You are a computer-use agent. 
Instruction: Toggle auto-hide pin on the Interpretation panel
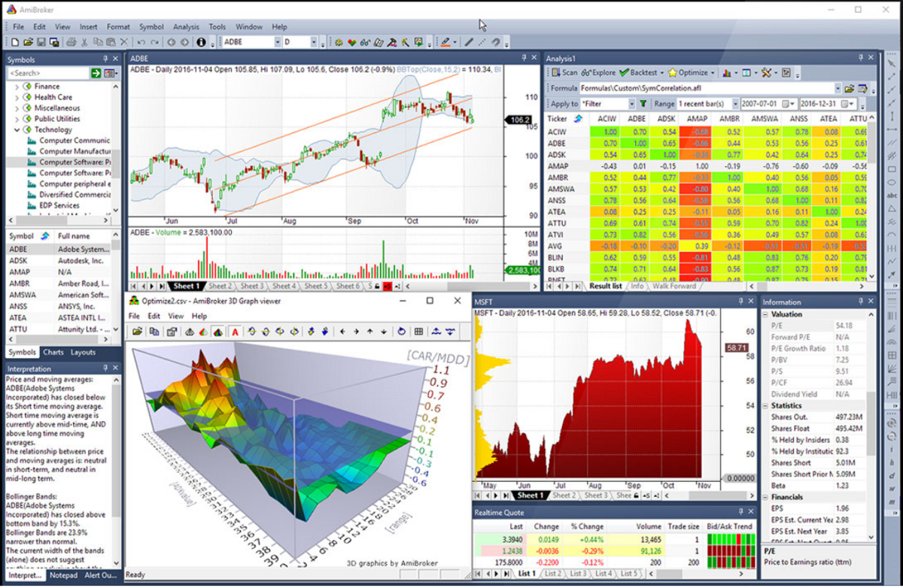pos(106,368)
